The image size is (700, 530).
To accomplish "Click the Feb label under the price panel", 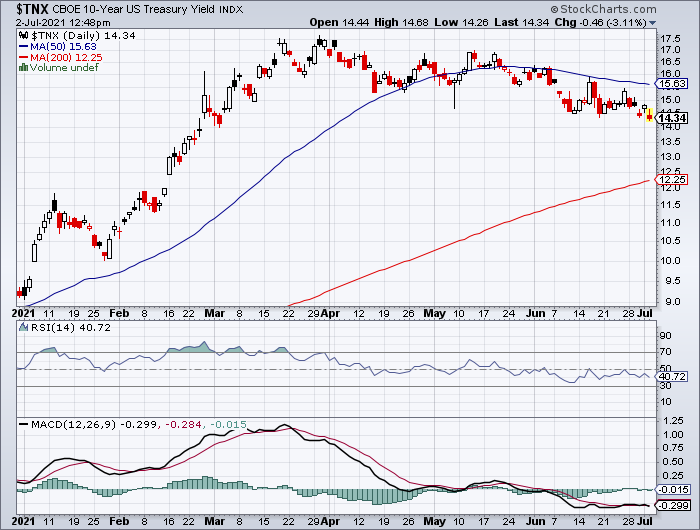I will click(x=119, y=313).
